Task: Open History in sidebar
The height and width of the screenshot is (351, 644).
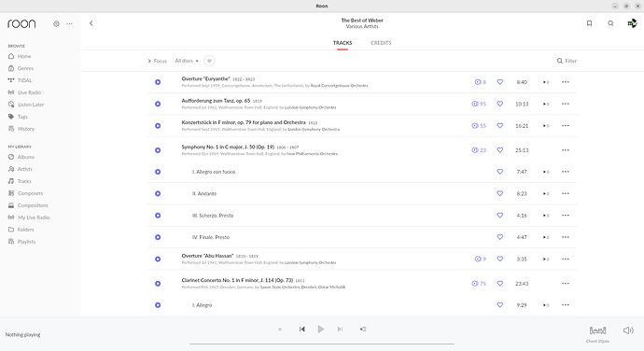Action: click(x=25, y=129)
